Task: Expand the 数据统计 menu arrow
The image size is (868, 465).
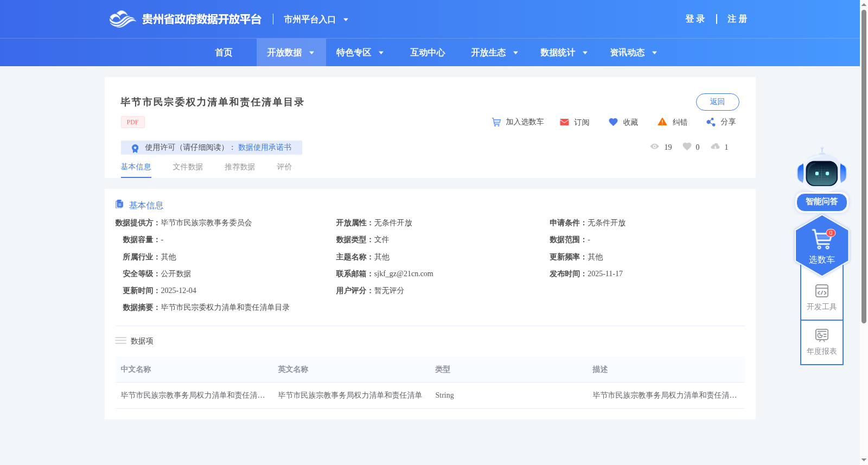Action: coord(585,53)
